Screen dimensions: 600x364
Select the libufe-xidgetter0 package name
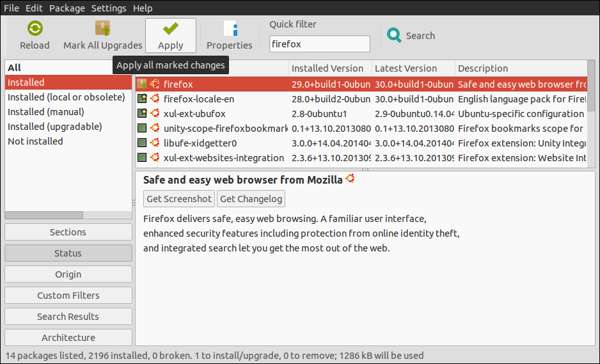coord(200,143)
